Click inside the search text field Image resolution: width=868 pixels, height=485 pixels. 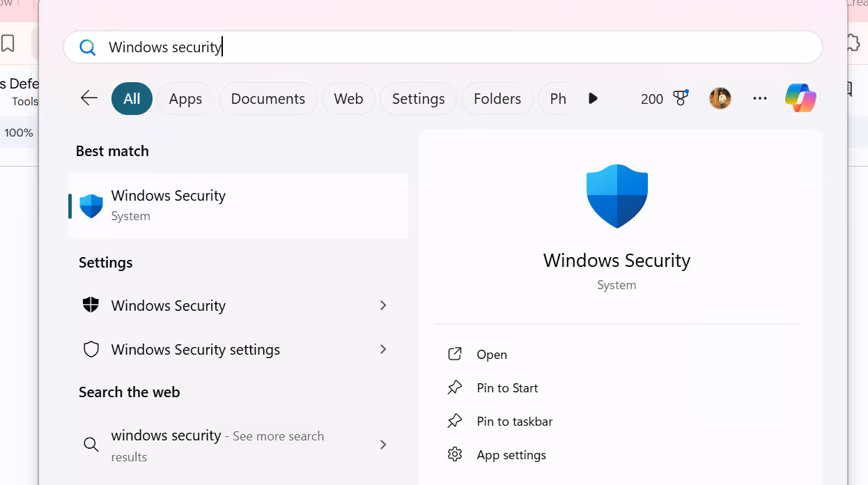pos(443,47)
